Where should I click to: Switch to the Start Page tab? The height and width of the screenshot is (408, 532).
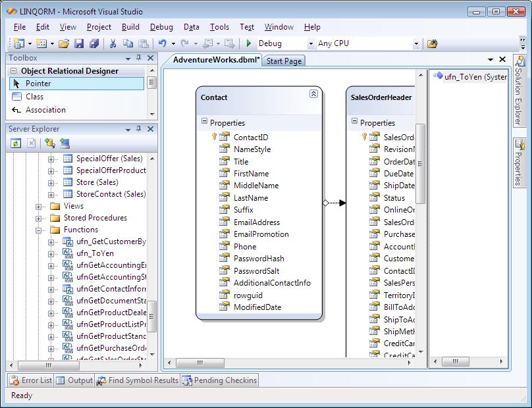coord(284,61)
